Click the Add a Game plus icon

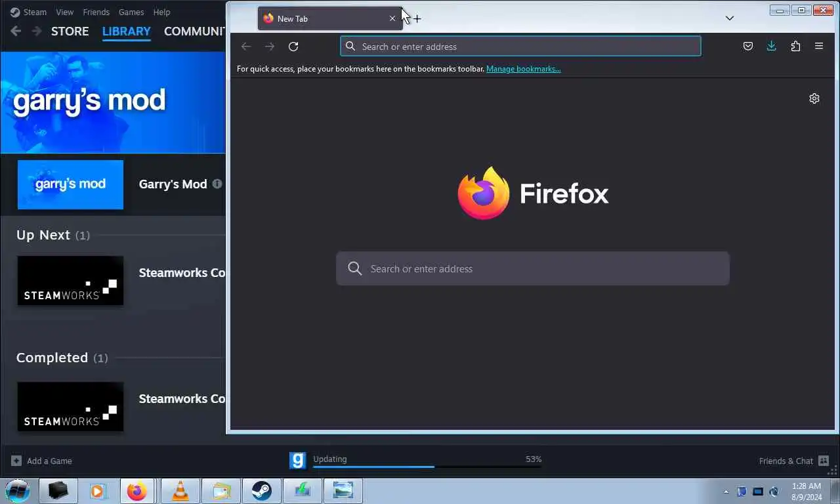click(x=16, y=461)
